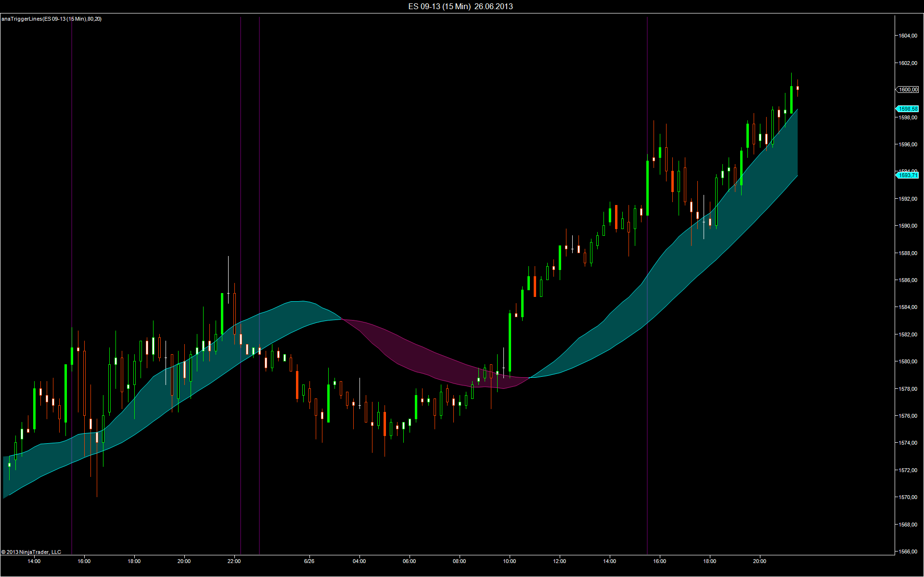The height and width of the screenshot is (577, 924).
Task: Click the 10:00 time axis label
Action: point(509,561)
